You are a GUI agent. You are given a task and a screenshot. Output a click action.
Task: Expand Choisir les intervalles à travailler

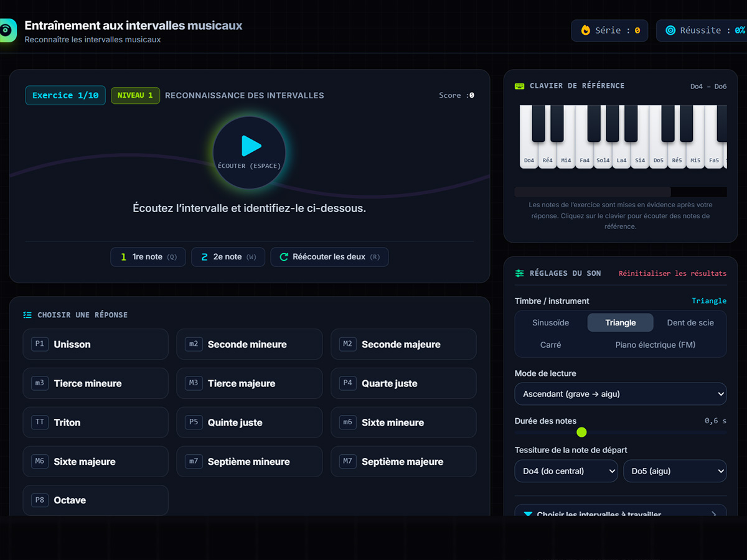[621, 511]
